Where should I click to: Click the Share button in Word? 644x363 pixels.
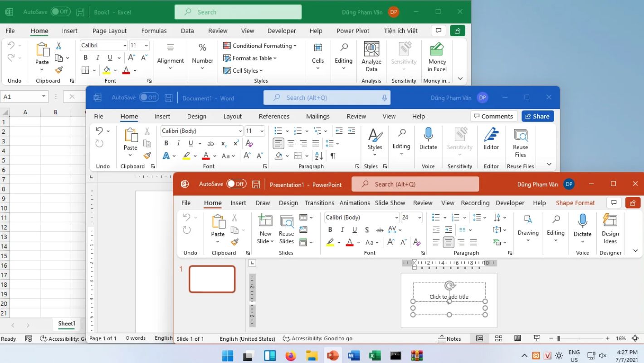pos(537,117)
